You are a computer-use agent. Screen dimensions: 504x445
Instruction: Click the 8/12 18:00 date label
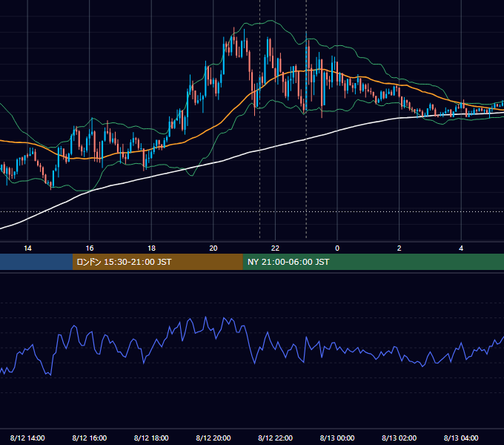tap(151, 438)
